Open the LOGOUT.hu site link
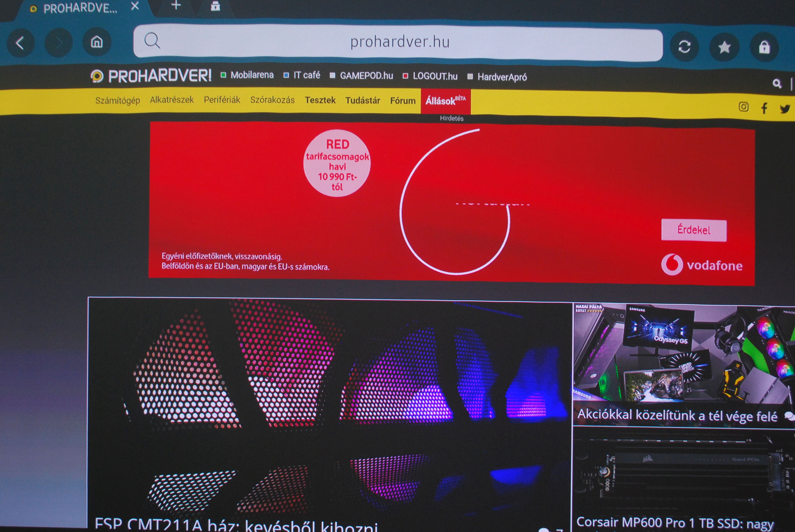 click(430, 76)
